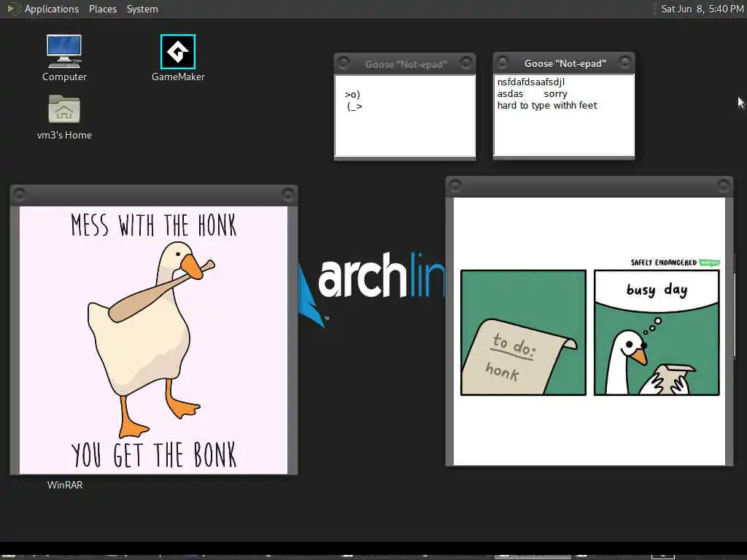747x560 pixels.
Task: Click the right knob of the ASCII goose Not-epad
Action: coord(466,63)
